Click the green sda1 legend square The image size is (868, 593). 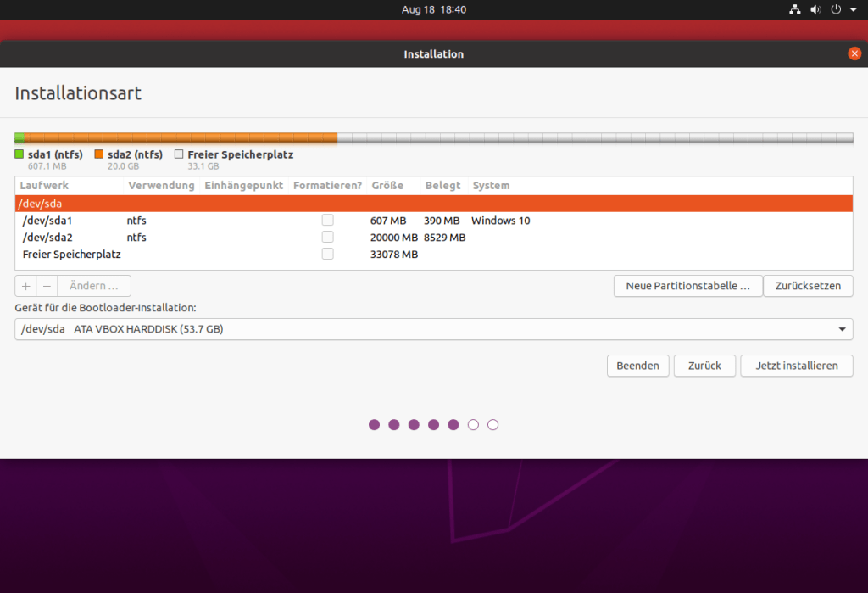(x=19, y=154)
